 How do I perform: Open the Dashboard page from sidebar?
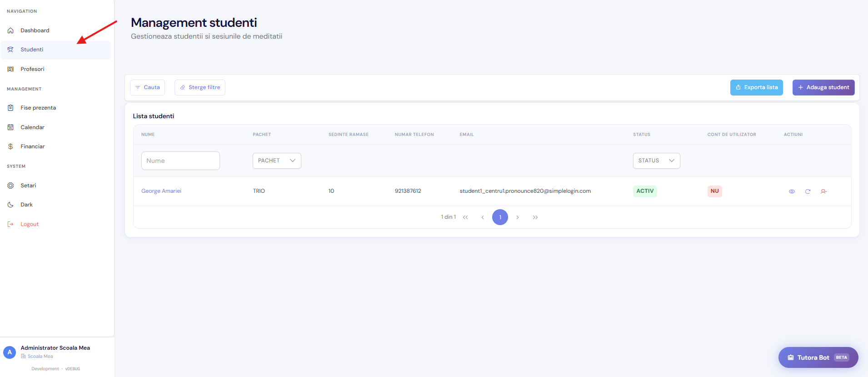coord(55,30)
